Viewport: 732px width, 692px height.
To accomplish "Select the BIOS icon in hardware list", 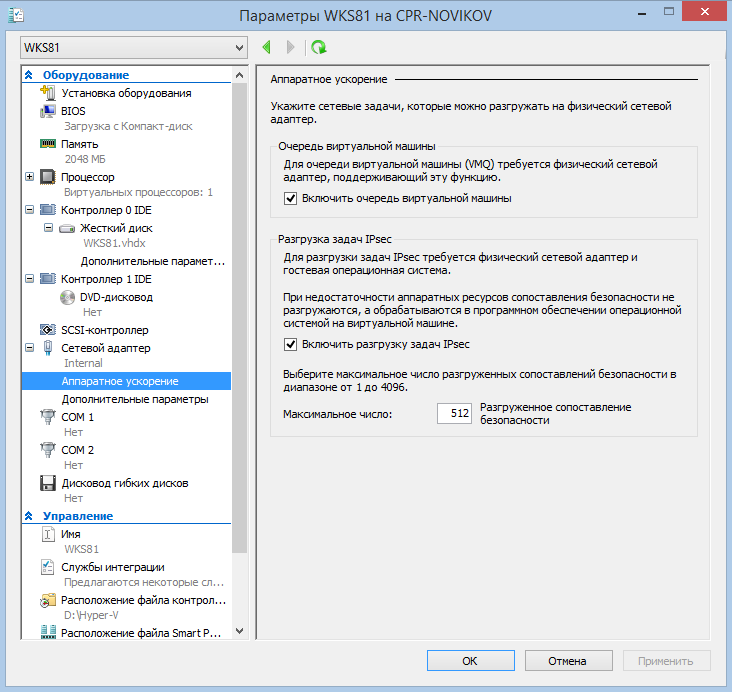I will (x=48, y=111).
